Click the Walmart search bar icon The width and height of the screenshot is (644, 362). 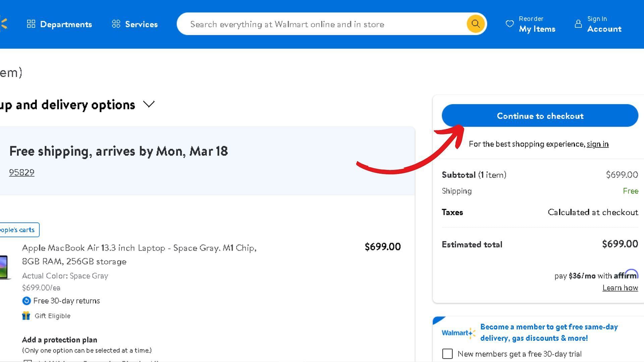pyautogui.click(x=476, y=24)
